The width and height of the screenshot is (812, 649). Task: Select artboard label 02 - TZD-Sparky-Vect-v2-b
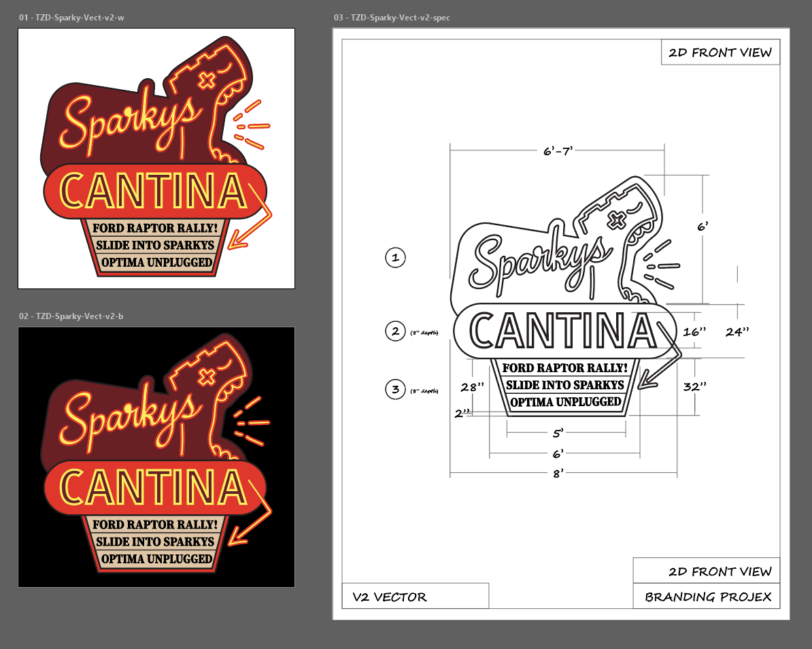tap(71, 316)
